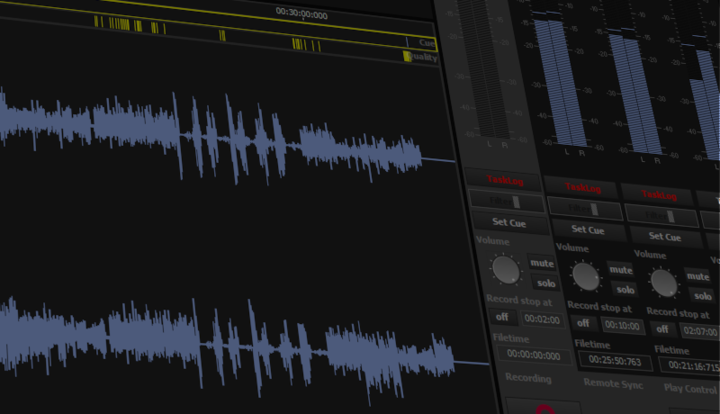Toggle the off button beside 02:07:00
Viewport: 720px width, 414px height.
pyautogui.click(x=662, y=329)
